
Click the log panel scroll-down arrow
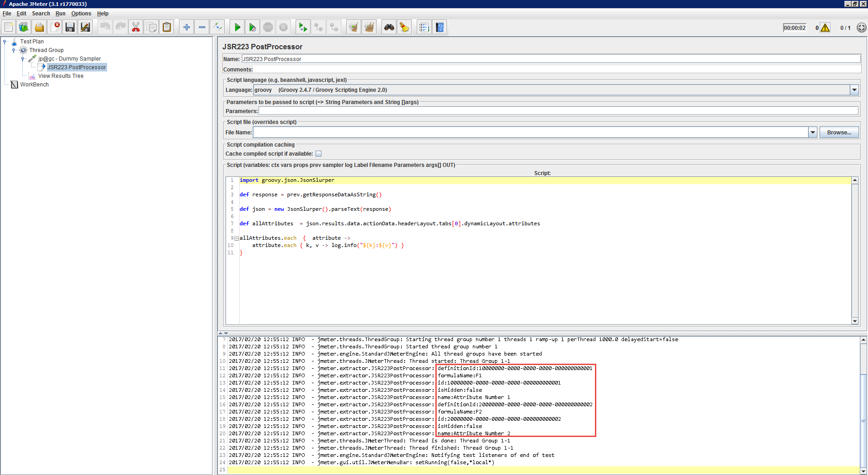pos(863,471)
